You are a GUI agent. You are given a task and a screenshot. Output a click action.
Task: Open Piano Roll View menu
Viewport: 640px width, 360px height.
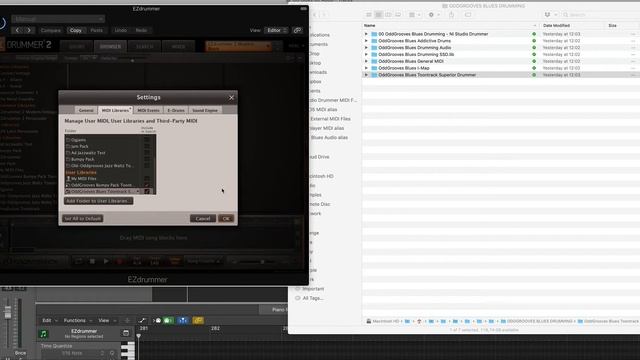coord(107,320)
